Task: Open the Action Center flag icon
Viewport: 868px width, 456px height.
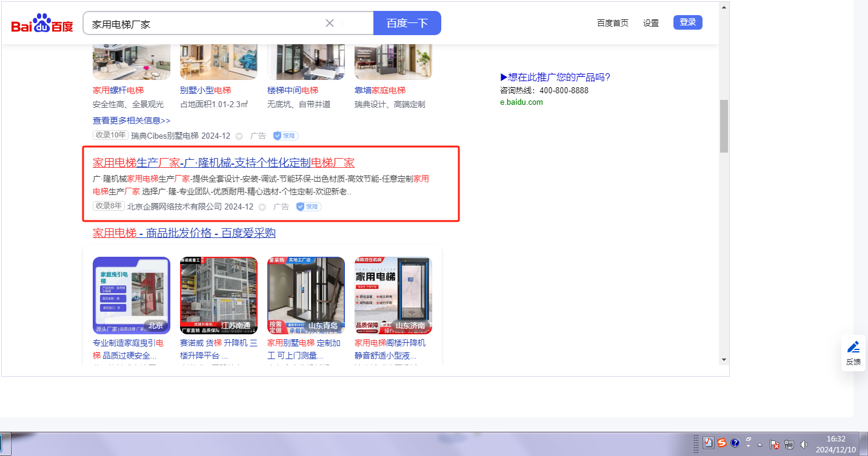Action: click(x=774, y=444)
